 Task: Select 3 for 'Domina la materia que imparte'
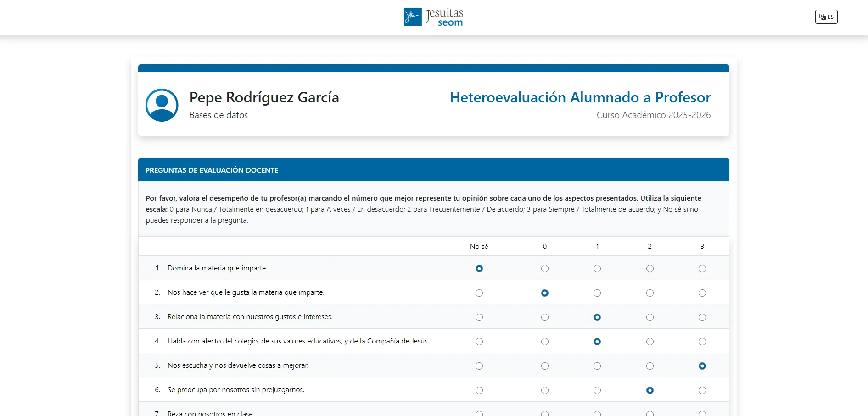[702, 269]
